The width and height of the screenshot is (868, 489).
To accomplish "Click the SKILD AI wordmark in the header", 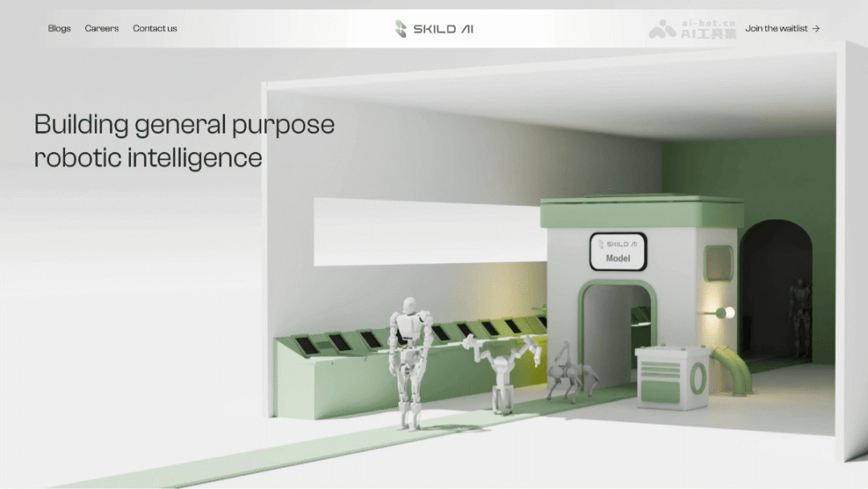I will tap(444, 29).
